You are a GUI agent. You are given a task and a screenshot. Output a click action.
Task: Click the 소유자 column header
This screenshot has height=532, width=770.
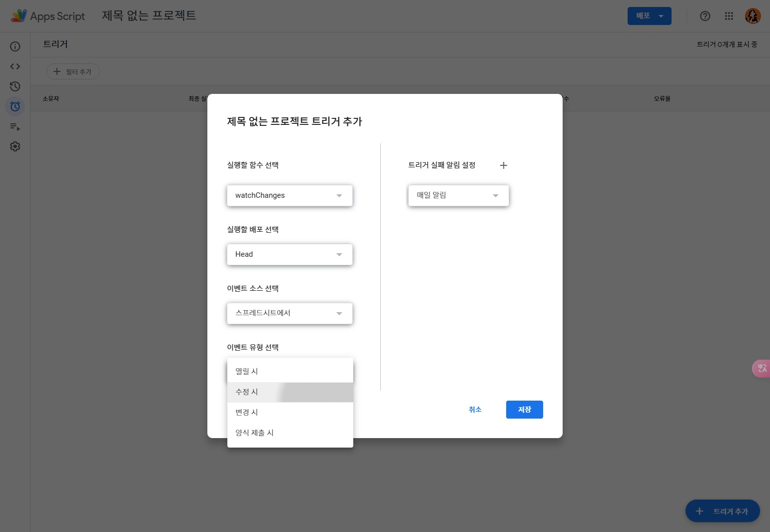click(x=51, y=99)
